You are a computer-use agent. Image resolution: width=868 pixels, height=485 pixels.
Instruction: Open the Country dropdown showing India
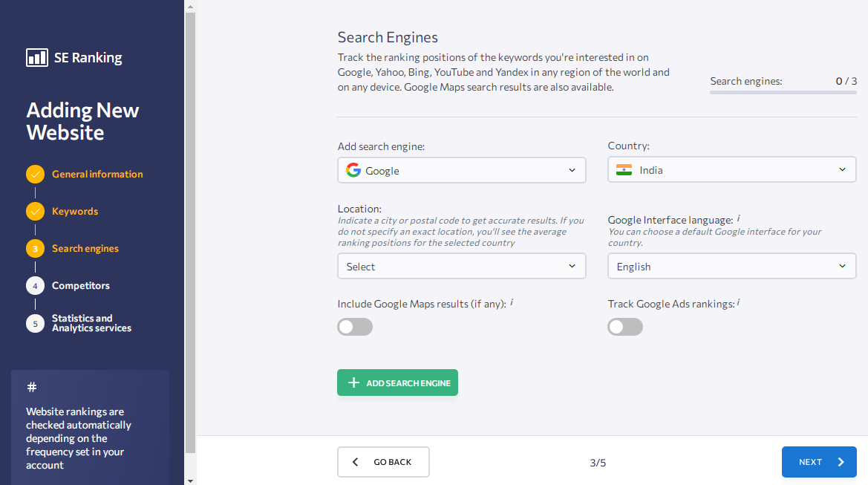tap(732, 169)
